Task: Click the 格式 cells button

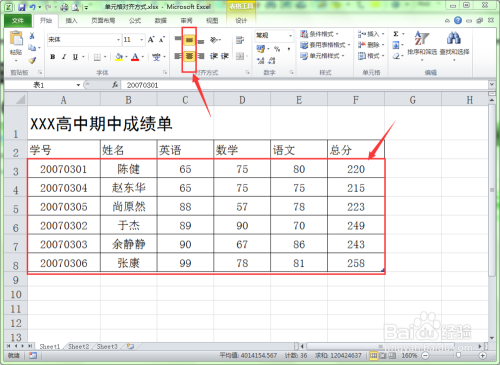Action: click(x=371, y=56)
